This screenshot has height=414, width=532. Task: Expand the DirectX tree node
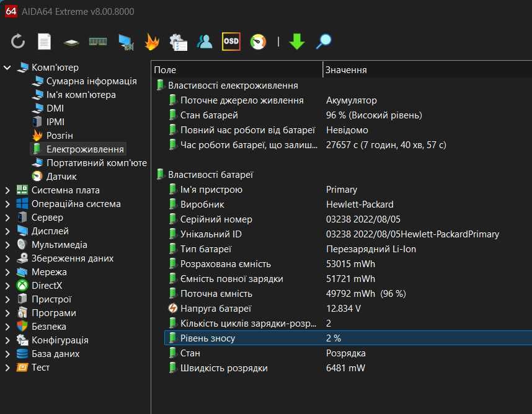tap(7, 286)
